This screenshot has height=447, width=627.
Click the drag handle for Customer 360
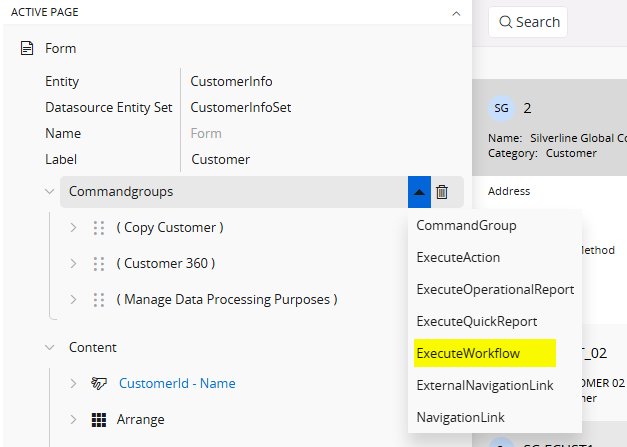(x=99, y=263)
